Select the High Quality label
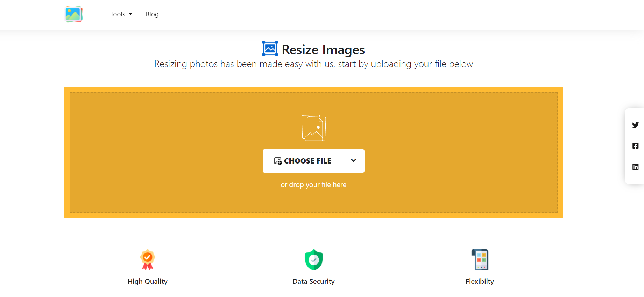The height and width of the screenshot is (297, 644). [x=148, y=281]
